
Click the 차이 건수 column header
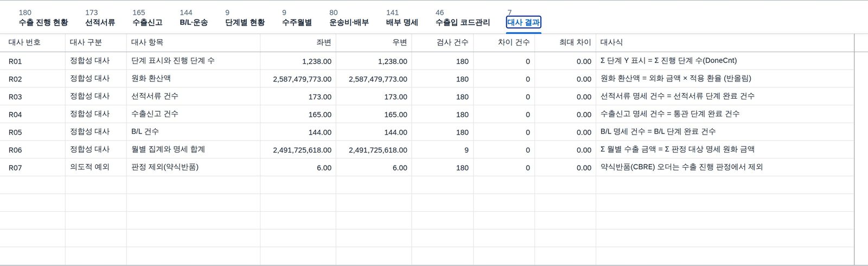[504, 42]
